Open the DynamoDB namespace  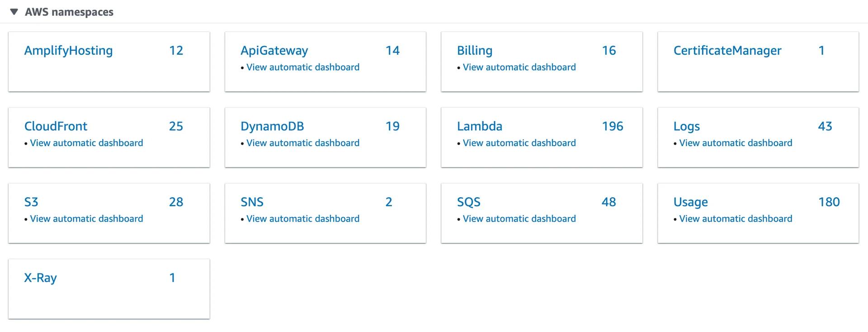(x=272, y=126)
